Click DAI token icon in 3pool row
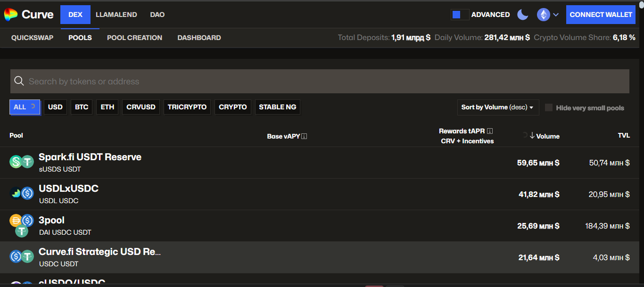 tap(16, 220)
